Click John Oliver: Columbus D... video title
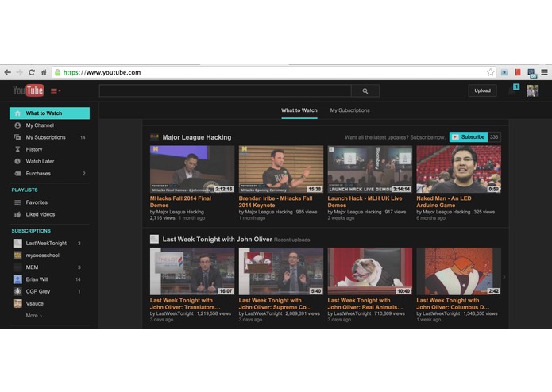Viewport: 552px width, 392px height. 453,304
